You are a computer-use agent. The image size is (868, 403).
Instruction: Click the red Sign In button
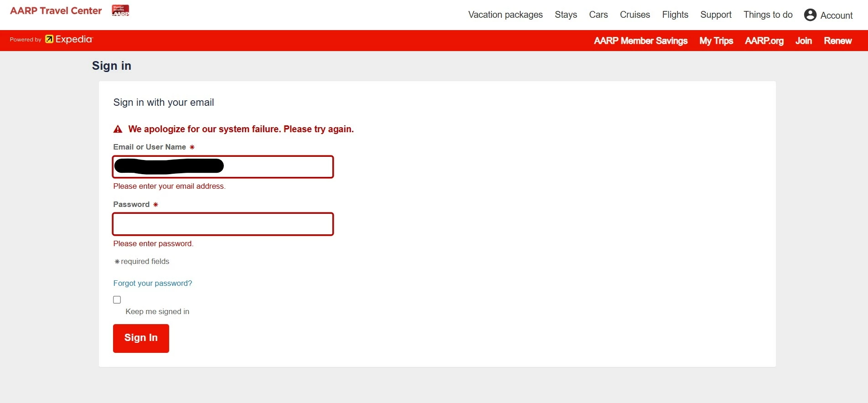(141, 338)
